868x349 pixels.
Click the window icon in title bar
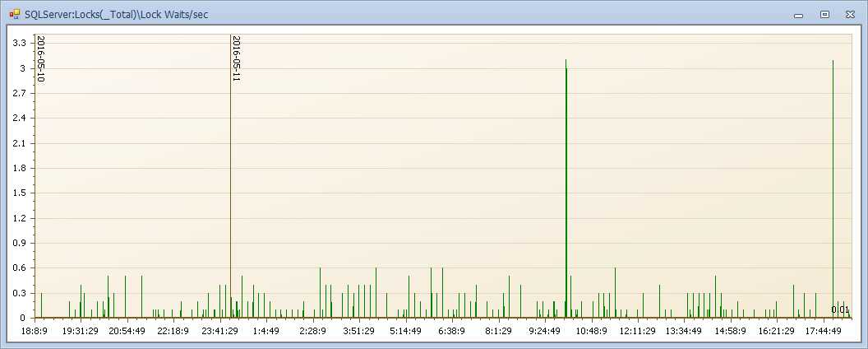tap(15, 14)
